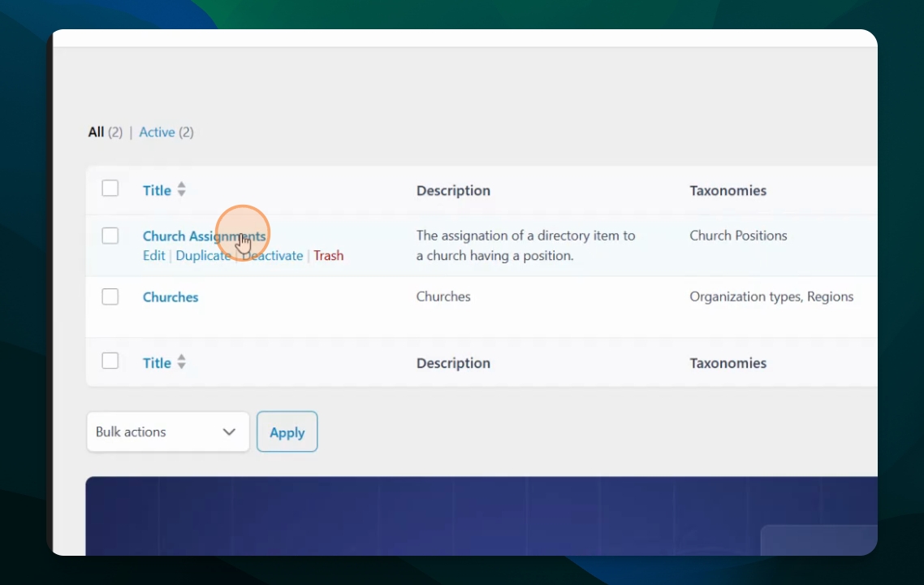The image size is (924, 585).
Task: Click the header Description column label
Action: point(453,190)
